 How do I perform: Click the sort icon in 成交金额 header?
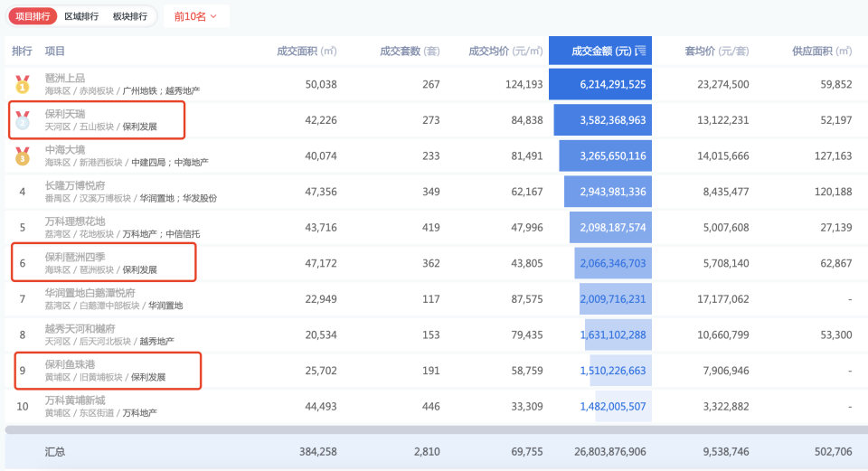pos(640,51)
